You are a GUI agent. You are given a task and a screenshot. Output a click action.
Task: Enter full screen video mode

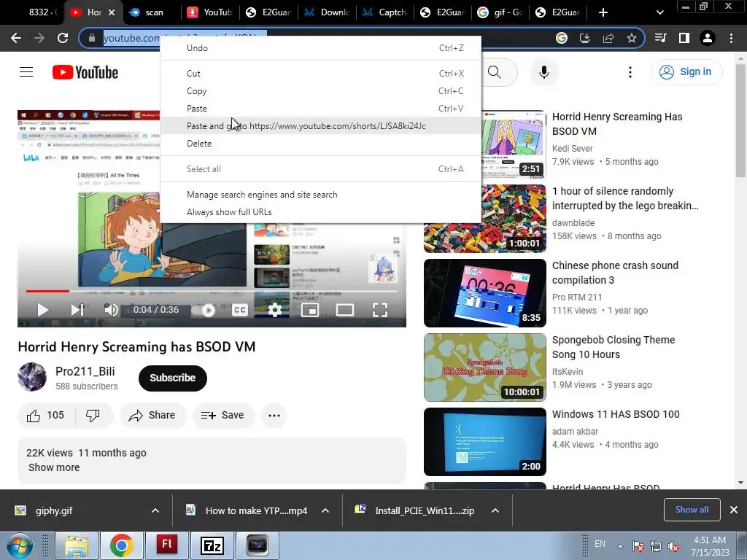[379, 310]
